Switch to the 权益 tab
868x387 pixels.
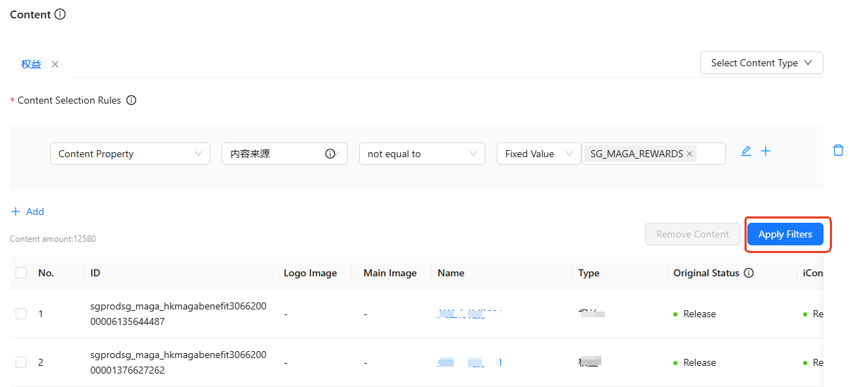[31, 64]
